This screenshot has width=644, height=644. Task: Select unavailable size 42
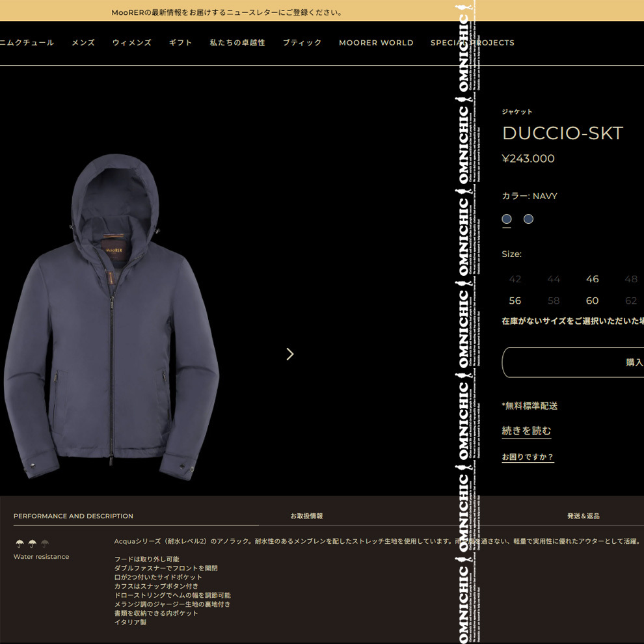515,279
